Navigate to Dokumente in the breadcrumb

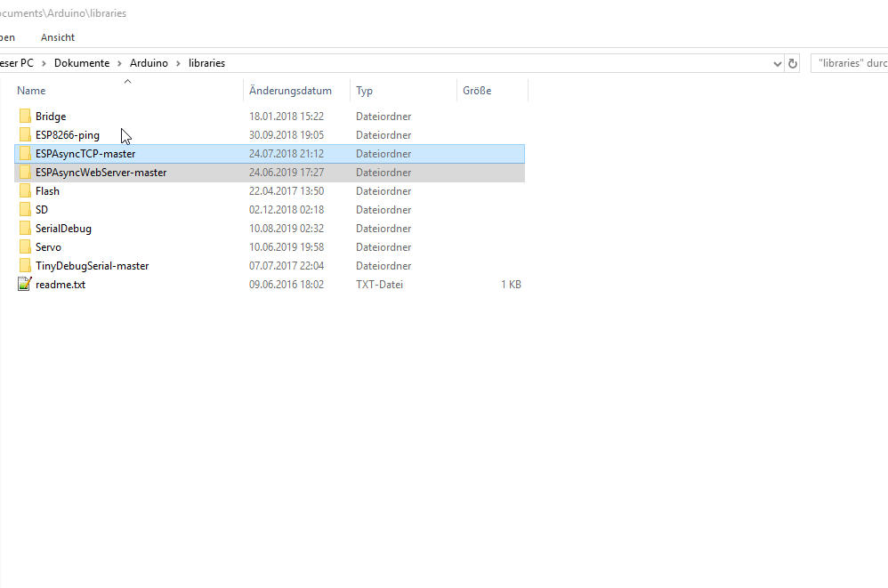tap(82, 63)
